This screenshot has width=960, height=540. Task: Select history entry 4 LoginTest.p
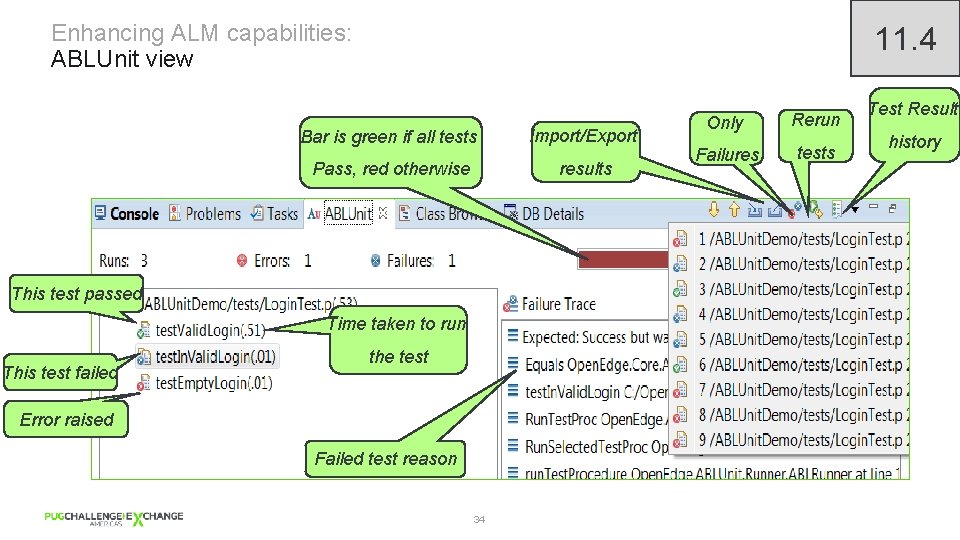click(x=789, y=314)
